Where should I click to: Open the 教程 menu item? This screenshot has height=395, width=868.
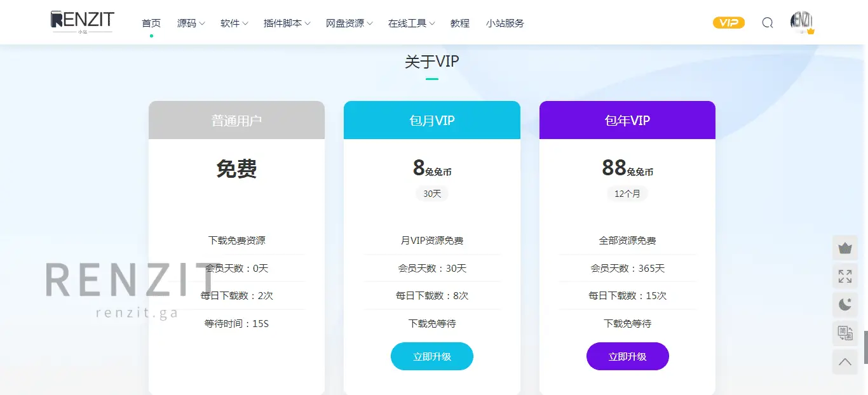click(460, 23)
